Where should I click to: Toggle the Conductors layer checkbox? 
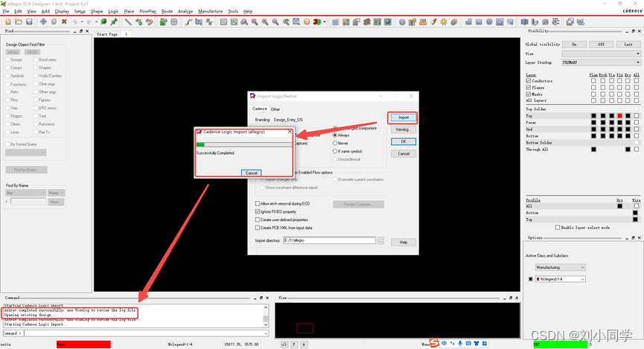pos(529,81)
